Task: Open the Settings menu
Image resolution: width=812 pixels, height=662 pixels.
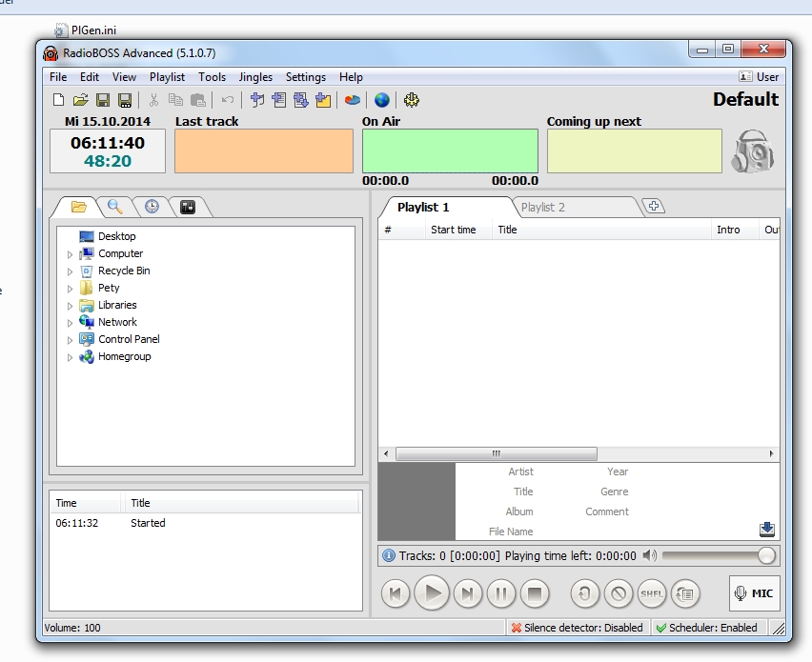Action: (x=306, y=77)
